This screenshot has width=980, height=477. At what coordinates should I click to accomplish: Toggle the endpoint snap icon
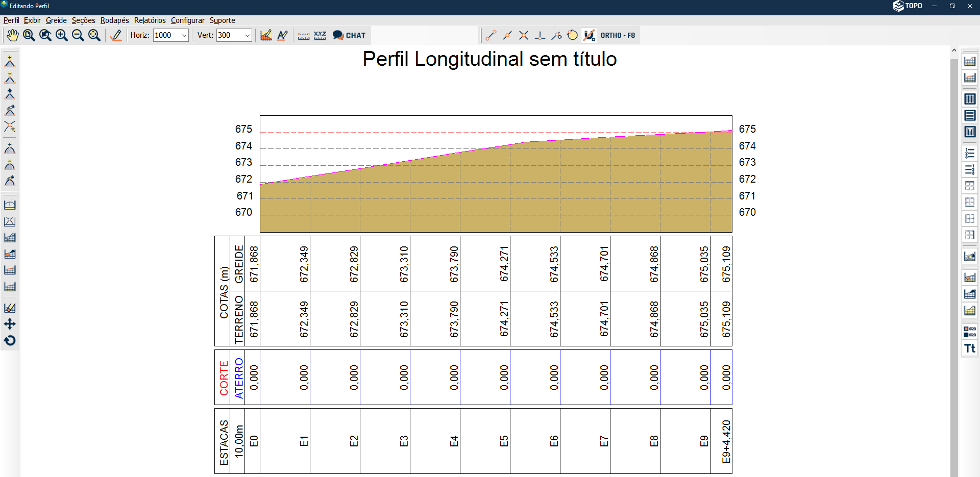click(x=491, y=35)
